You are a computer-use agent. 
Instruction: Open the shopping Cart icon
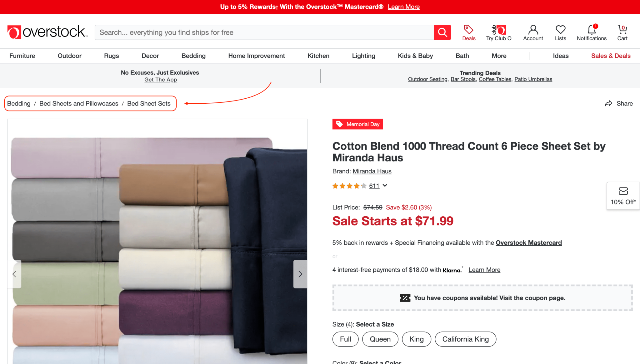[622, 30]
